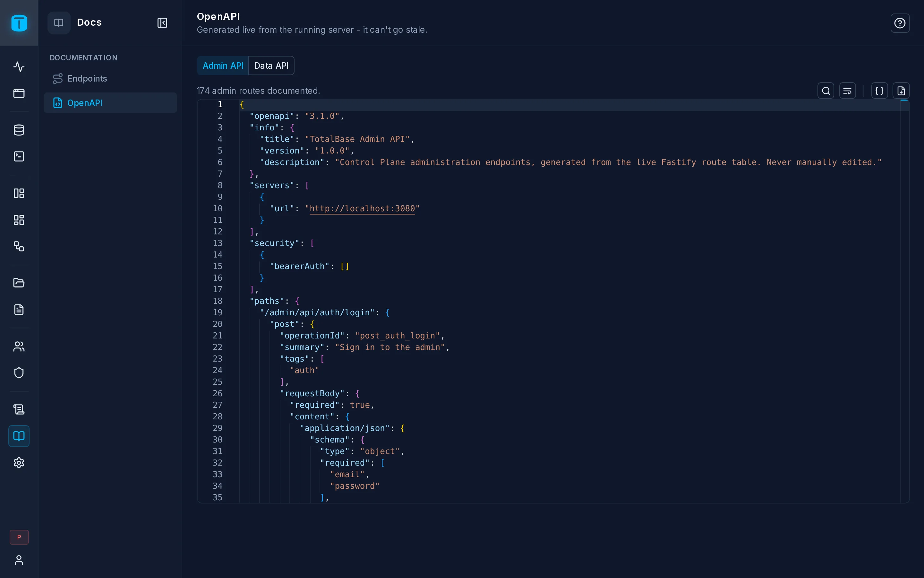Select the Docs book icon in sidebar
Image resolution: width=924 pixels, height=578 pixels.
19,436
